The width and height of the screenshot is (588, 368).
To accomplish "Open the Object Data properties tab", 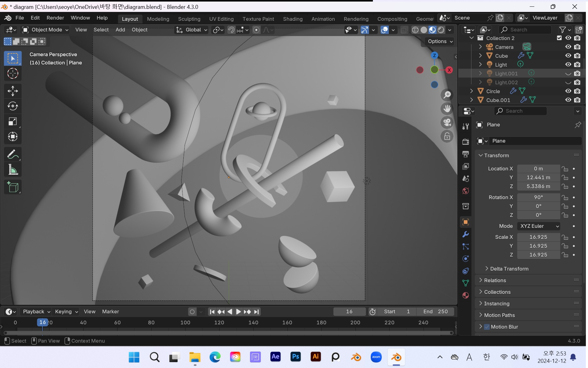I will tap(465, 283).
